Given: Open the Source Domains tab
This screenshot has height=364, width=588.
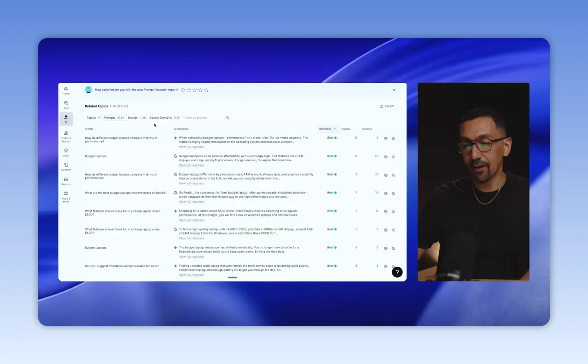Looking at the screenshot, I should (x=164, y=118).
